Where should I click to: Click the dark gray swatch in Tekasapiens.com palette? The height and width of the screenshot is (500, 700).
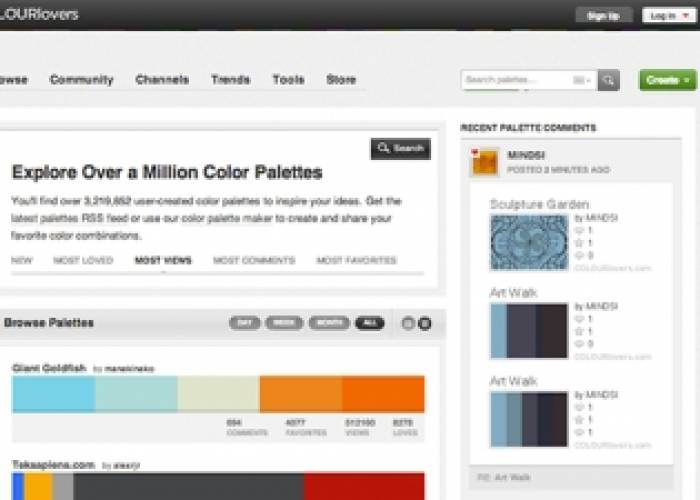coord(189,487)
